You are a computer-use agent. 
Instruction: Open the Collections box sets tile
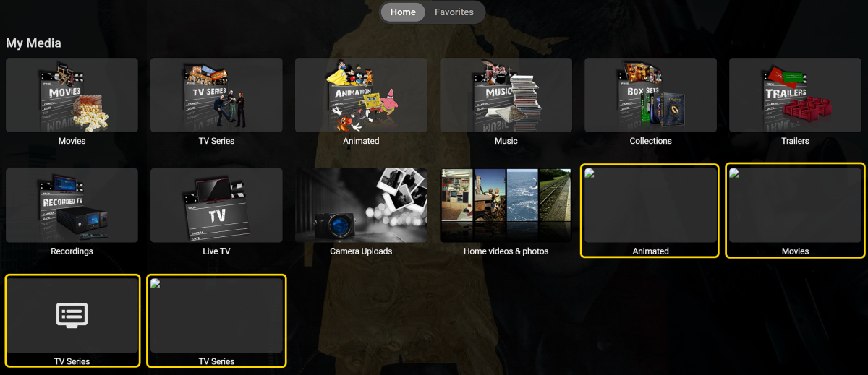pos(650,95)
